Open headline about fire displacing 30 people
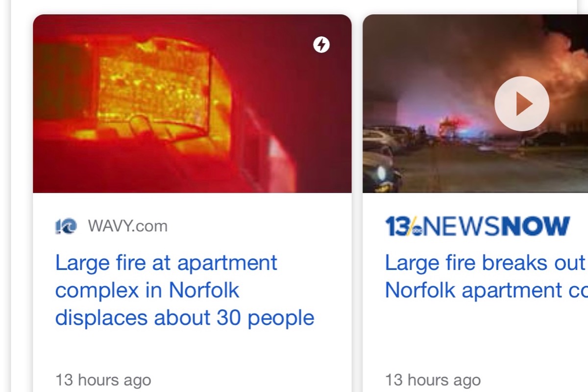Image resolution: width=588 pixels, height=392 pixels. (x=185, y=291)
